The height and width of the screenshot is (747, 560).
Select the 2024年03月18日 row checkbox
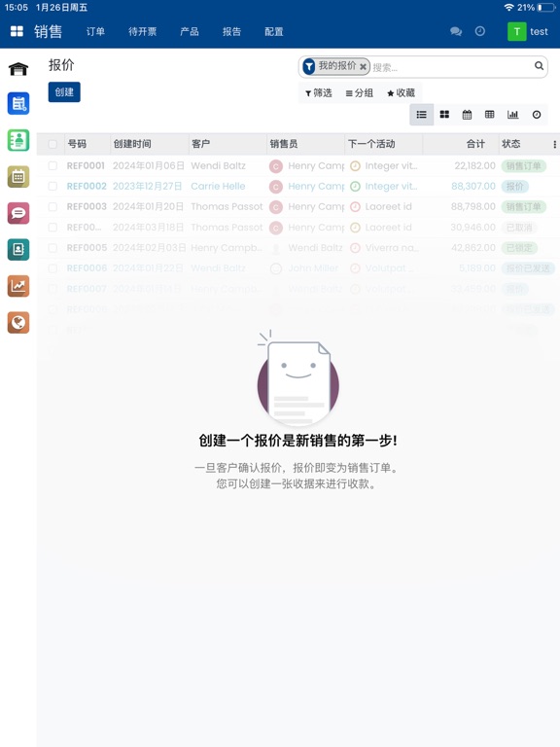coord(52,228)
